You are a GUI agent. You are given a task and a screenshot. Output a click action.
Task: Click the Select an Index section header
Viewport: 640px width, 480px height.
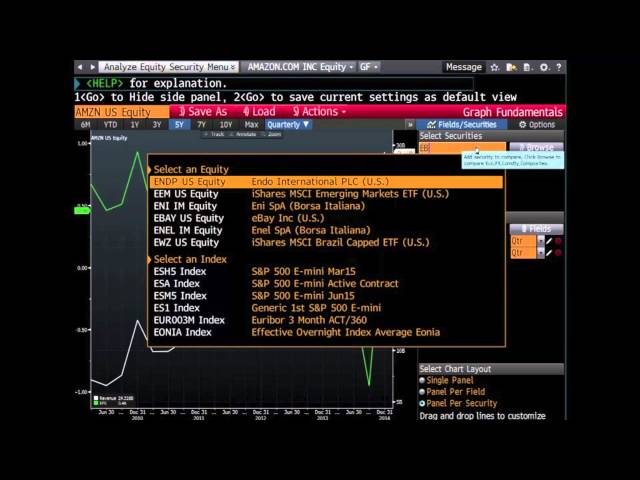tap(190, 259)
